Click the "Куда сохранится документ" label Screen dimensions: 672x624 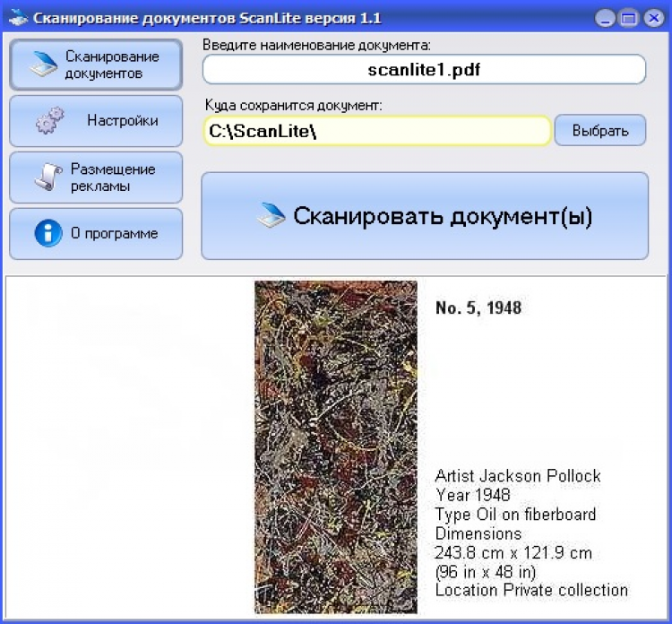293,105
